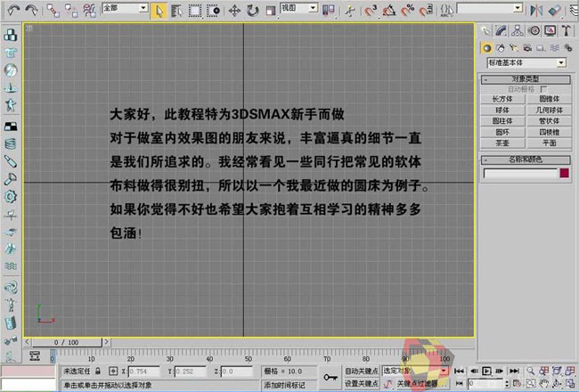579x392 pixels.
Task: Click the 茶壶 teapot button
Action: click(x=502, y=143)
